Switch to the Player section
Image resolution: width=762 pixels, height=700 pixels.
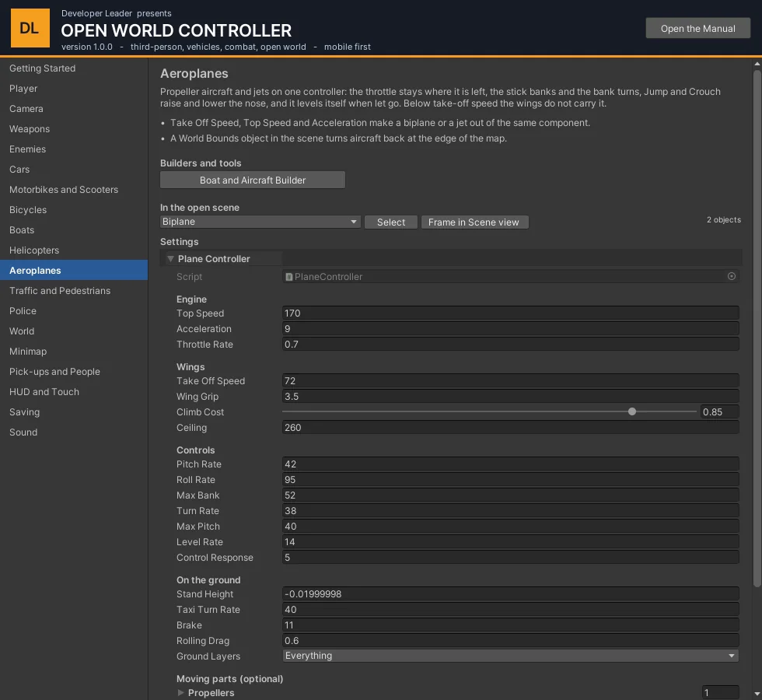(x=74, y=89)
